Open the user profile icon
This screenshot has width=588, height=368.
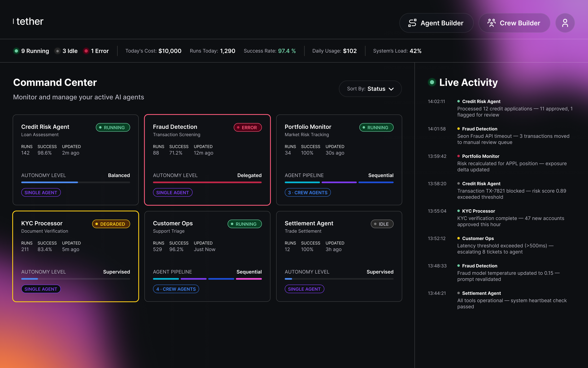tap(565, 23)
